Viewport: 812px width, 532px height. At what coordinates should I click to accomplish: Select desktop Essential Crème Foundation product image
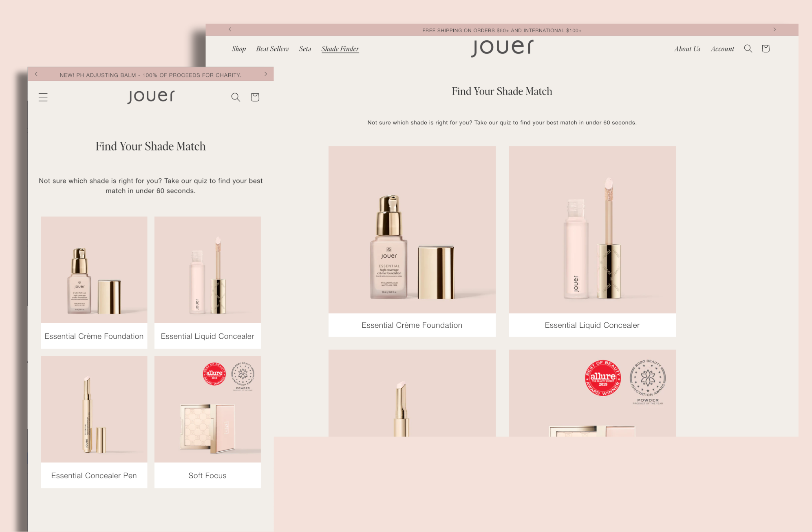[412, 230]
